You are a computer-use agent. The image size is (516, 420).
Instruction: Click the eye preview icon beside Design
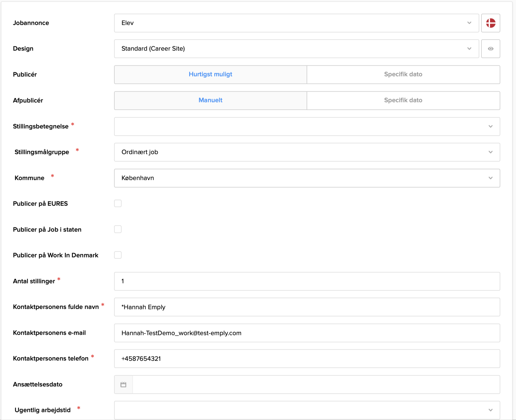tap(490, 49)
